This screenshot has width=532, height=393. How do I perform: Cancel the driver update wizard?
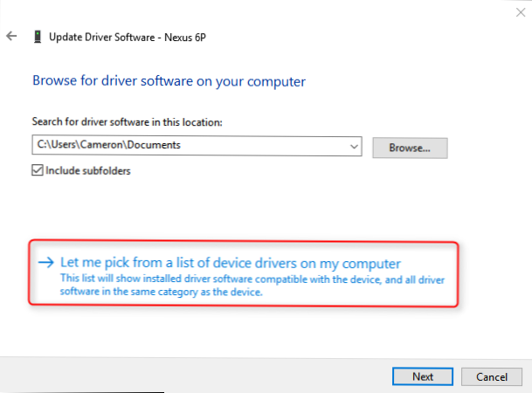point(490,376)
